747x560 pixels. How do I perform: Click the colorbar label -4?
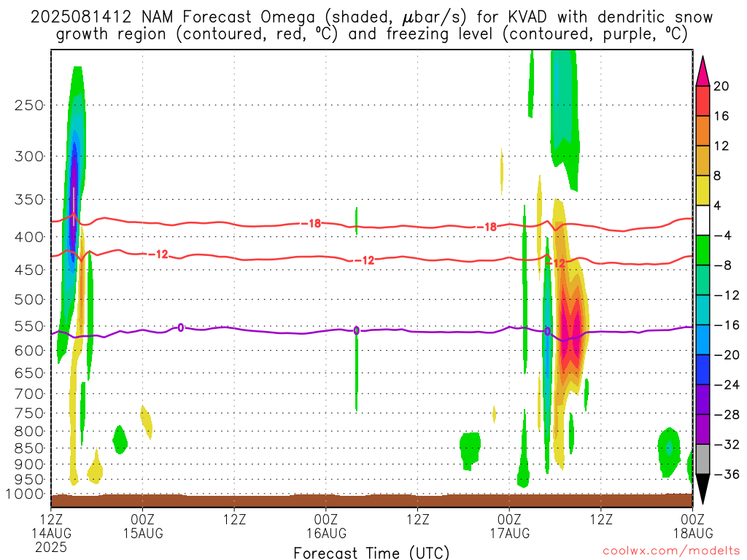[x=723, y=236]
